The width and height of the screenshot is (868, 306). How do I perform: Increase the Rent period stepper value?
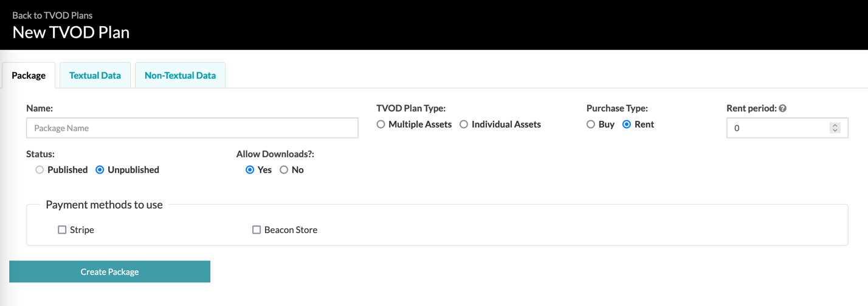pos(835,126)
